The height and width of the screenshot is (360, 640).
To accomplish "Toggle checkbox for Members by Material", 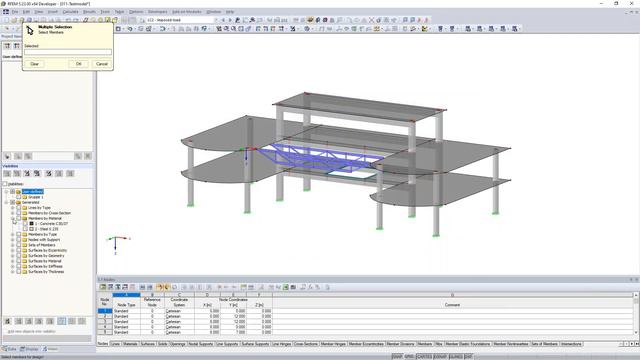I will 19,218.
